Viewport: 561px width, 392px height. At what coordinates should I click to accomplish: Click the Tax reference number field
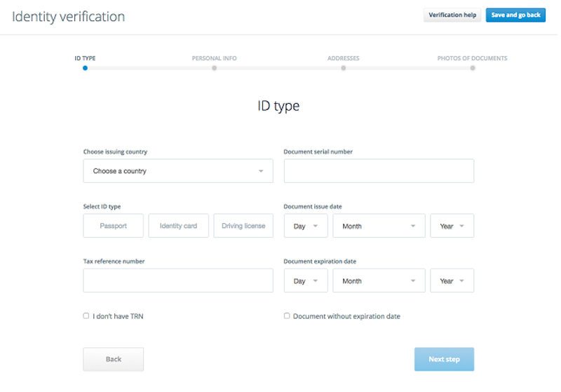177,281
